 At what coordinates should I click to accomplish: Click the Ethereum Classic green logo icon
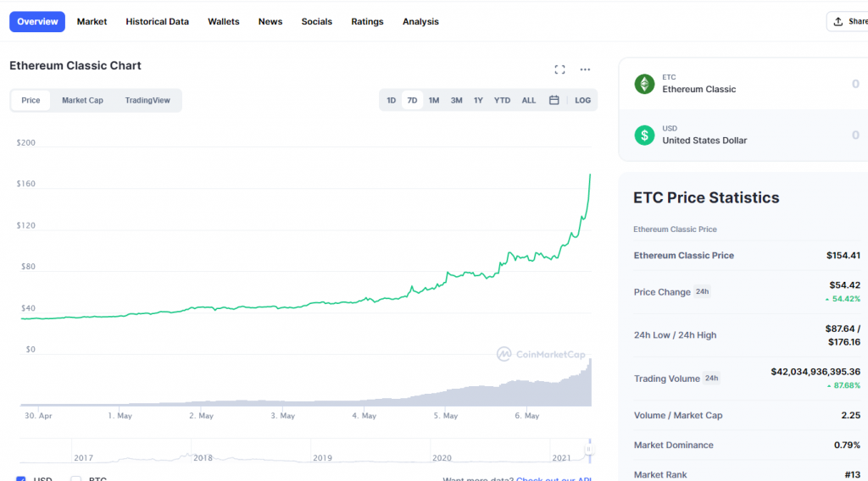[644, 84]
